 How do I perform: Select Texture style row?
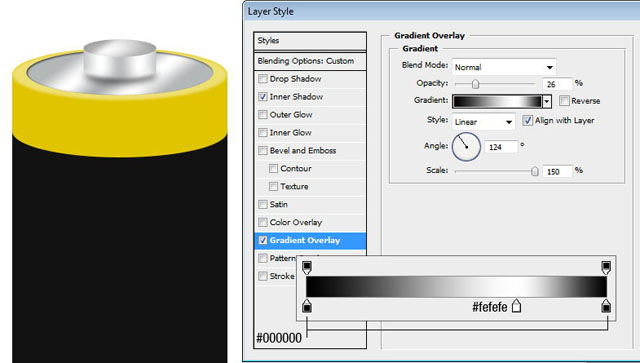[310, 187]
